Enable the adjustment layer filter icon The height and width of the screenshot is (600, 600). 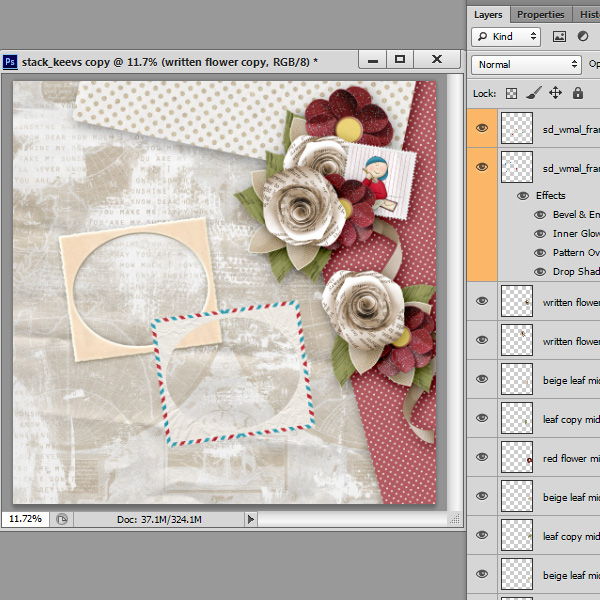coord(581,36)
